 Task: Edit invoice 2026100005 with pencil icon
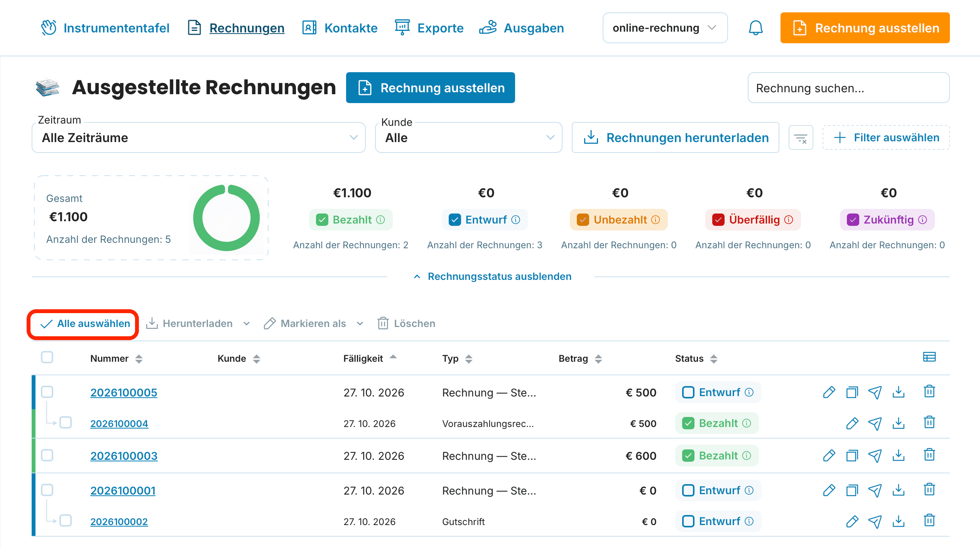[829, 392]
